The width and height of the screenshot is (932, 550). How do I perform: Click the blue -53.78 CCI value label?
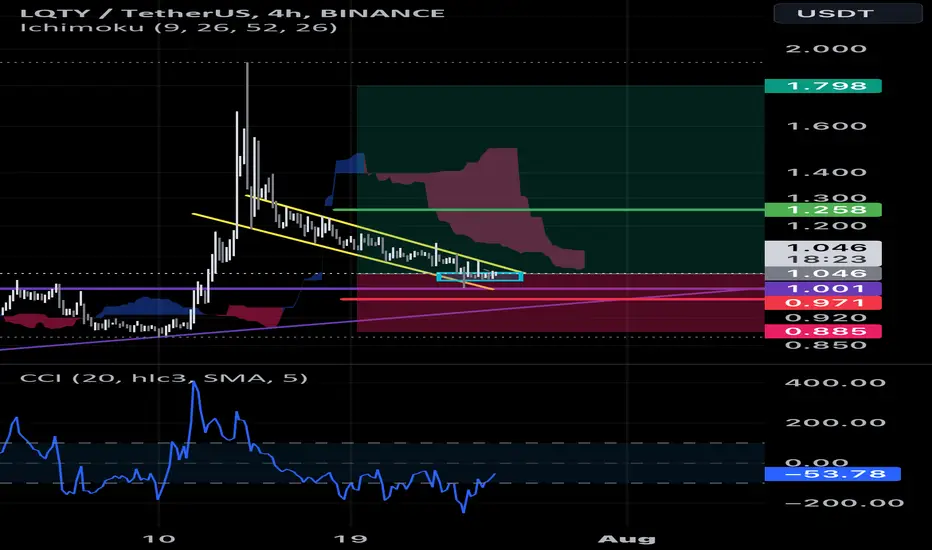833,474
